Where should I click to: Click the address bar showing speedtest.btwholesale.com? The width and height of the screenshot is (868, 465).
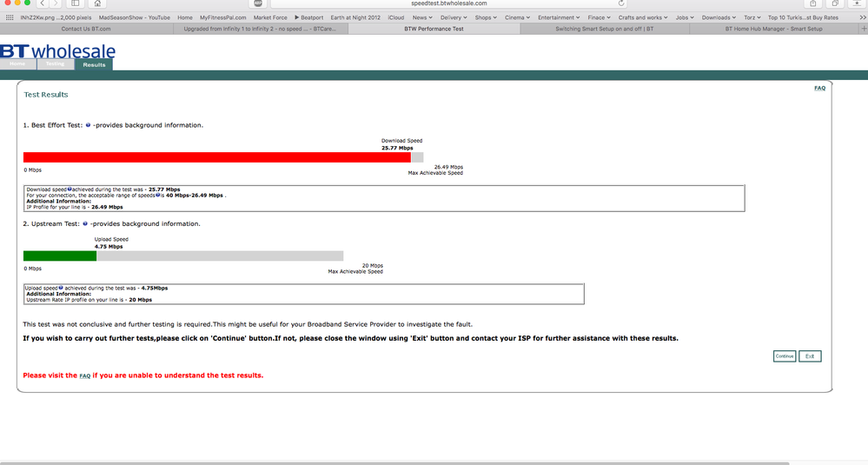coord(448,3)
